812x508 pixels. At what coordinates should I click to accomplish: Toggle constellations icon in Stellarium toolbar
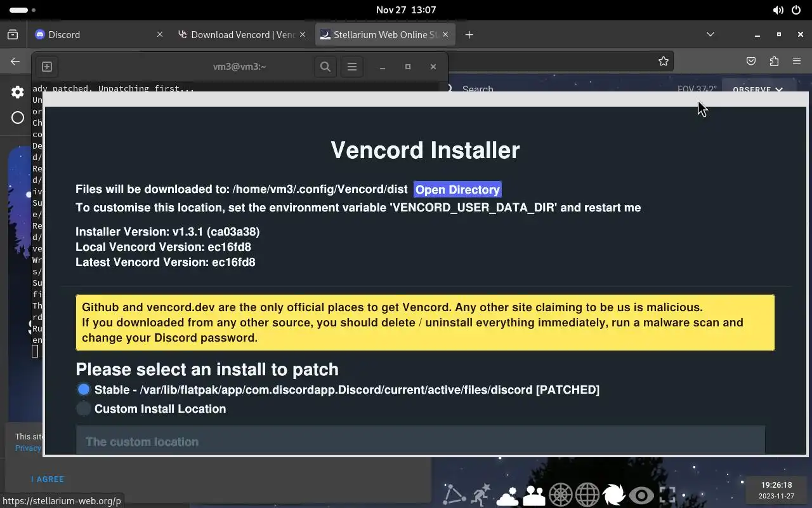coord(454,495)
